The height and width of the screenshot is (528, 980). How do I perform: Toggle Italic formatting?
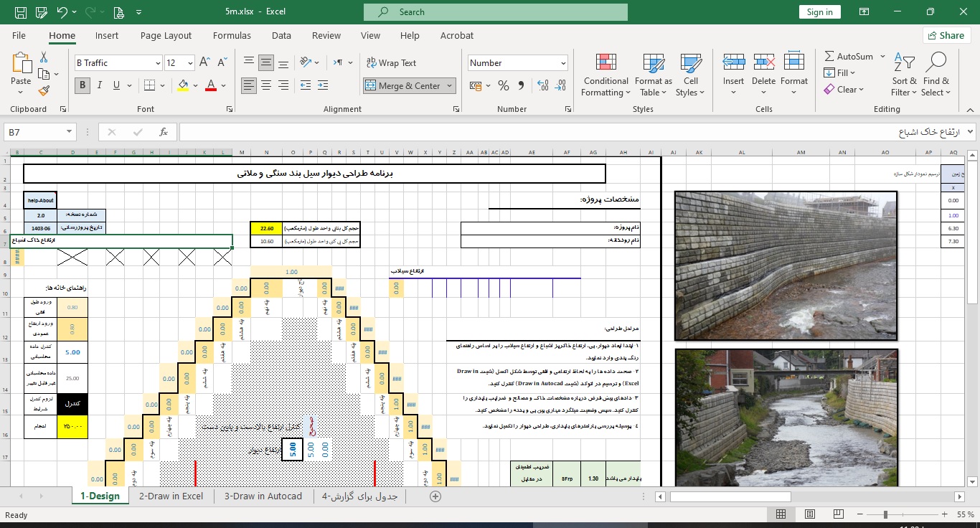(100, 85)
